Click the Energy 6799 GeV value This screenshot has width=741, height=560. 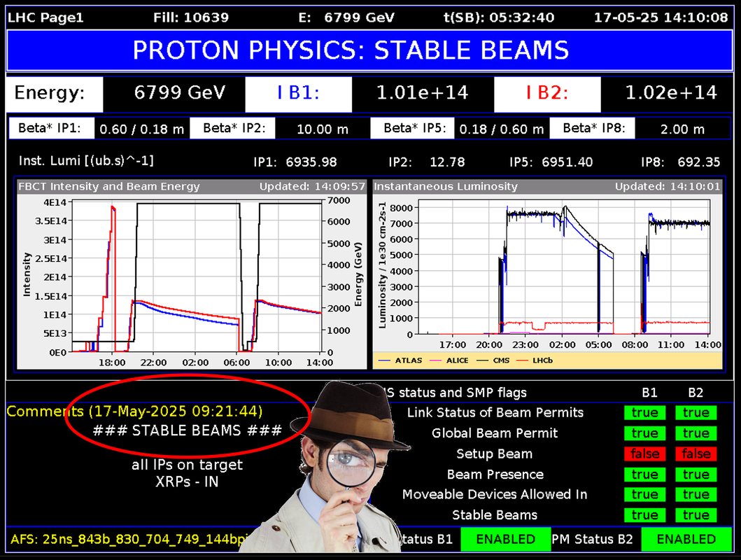pos(180,93)
